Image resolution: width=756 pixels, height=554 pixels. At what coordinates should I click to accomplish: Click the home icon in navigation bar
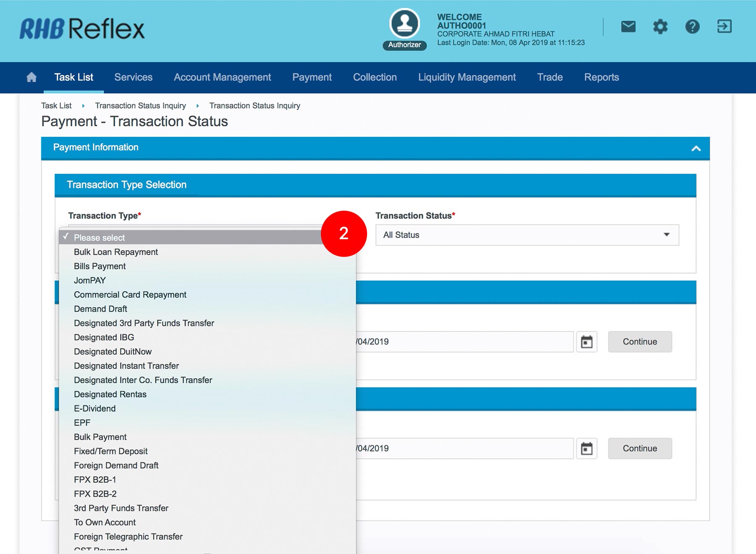pyautogui.click(x=31, y=77)
